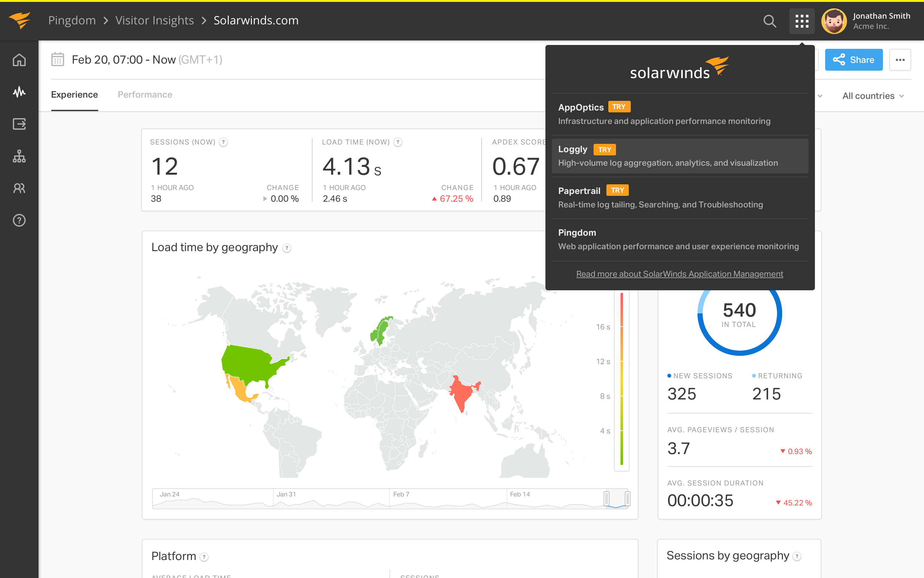Click the Returning sessions value 215
This screenshot has width=924, height=578.
(766, 394)
